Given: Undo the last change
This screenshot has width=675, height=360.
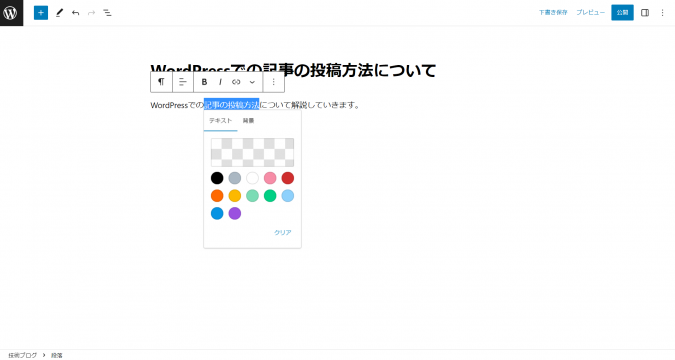Looking at the screenshot, I should 75,13.
